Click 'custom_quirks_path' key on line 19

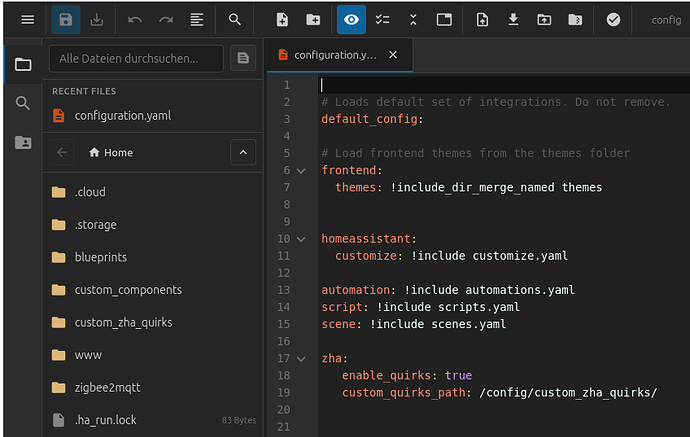[403, 393]
